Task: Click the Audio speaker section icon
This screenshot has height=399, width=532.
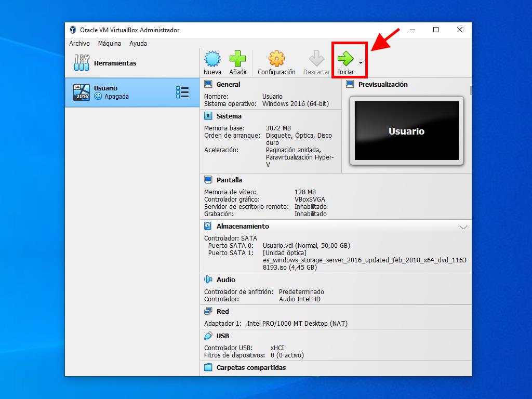Action: point(208,280)
